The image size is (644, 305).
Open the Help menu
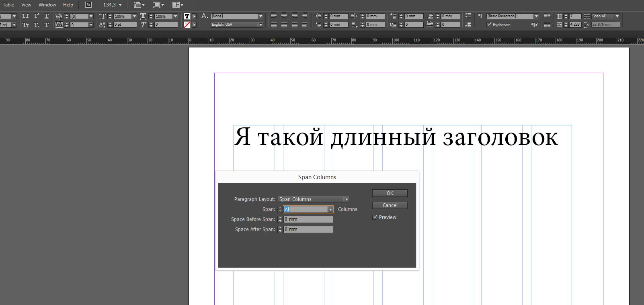tap(68, 5)
